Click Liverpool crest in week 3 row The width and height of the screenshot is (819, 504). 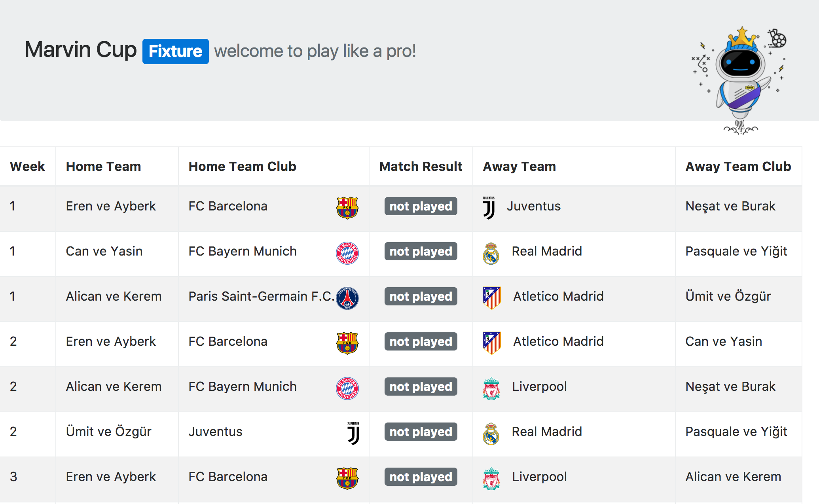pos(491,478)
